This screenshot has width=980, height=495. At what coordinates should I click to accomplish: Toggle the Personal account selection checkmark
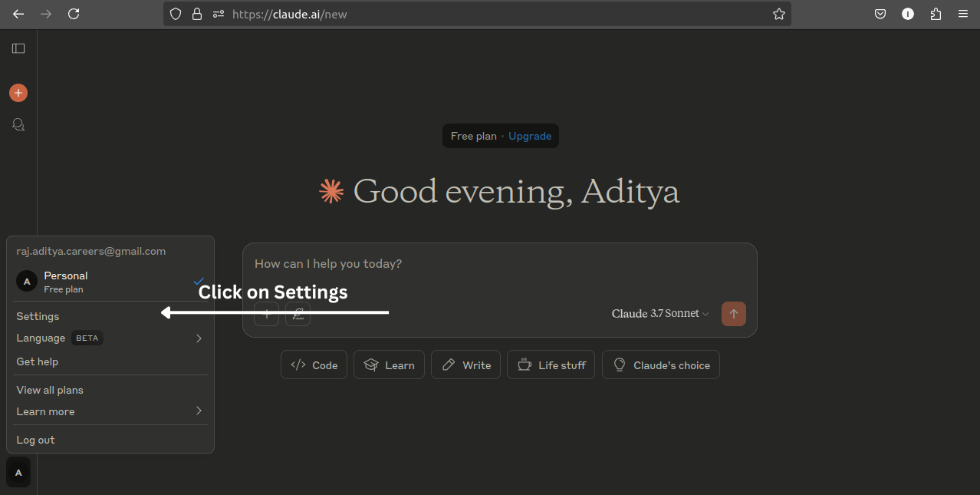199,281
